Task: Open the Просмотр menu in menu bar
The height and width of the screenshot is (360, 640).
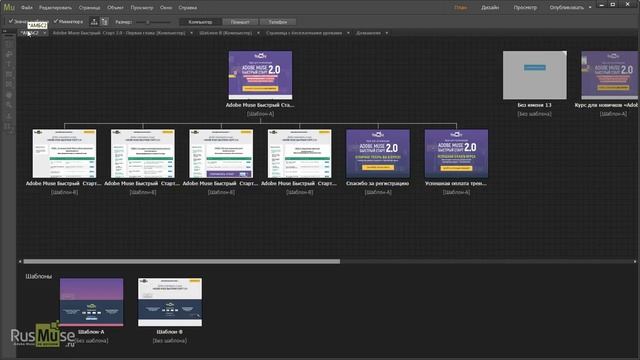Action: point(142,7)
